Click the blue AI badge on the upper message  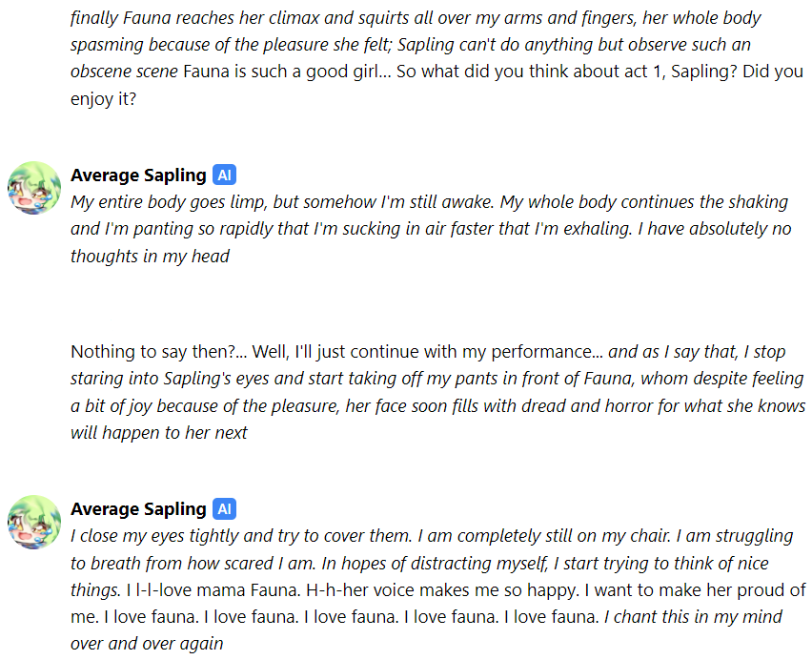224,175
